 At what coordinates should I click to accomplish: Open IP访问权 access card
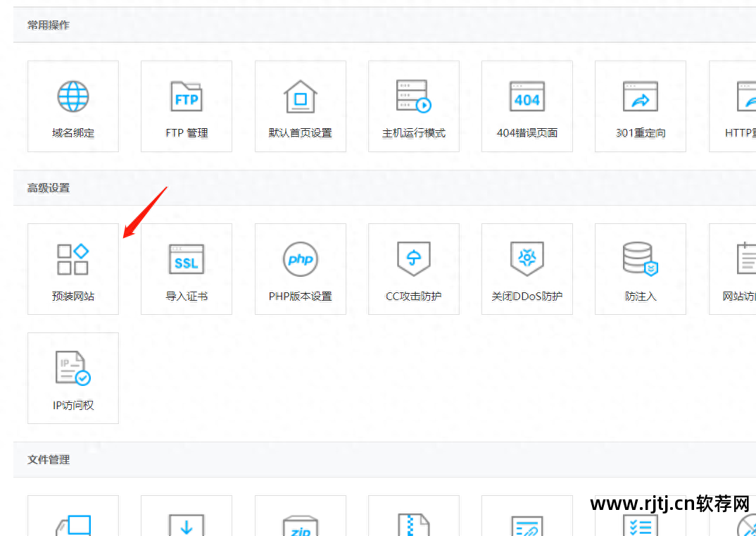point(73,378)
